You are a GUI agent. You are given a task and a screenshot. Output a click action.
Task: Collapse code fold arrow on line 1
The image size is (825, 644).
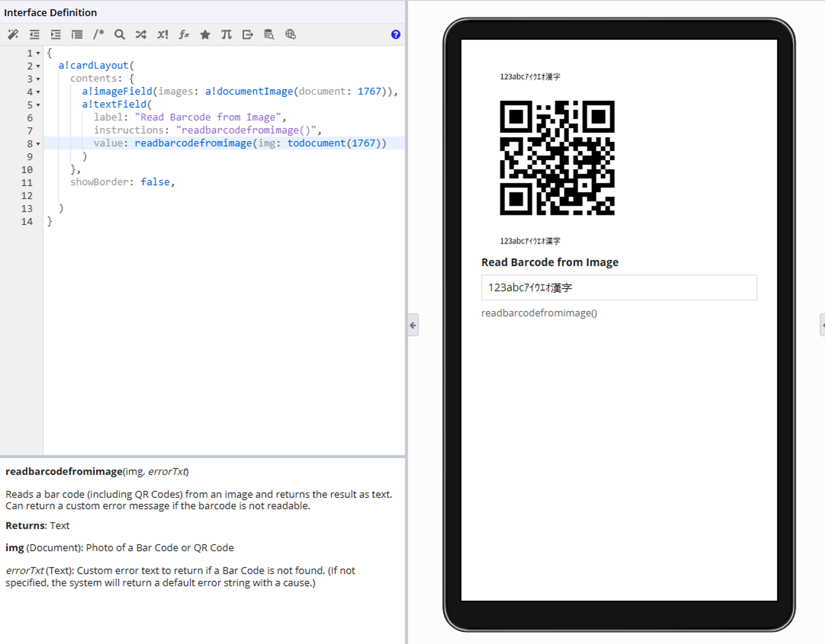pyautogui.click(x=38, y=53)
